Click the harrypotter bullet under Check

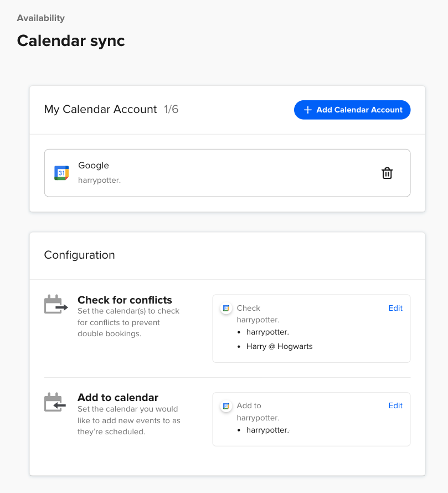[x=266, y=332]
